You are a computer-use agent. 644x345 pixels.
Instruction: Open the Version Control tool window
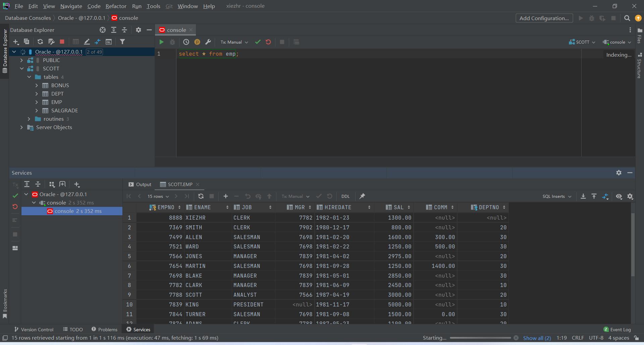[x=34, y=330]
